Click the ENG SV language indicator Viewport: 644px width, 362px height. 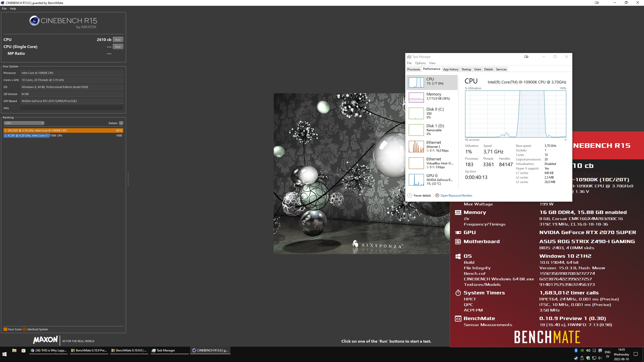[x=608, y=354]
